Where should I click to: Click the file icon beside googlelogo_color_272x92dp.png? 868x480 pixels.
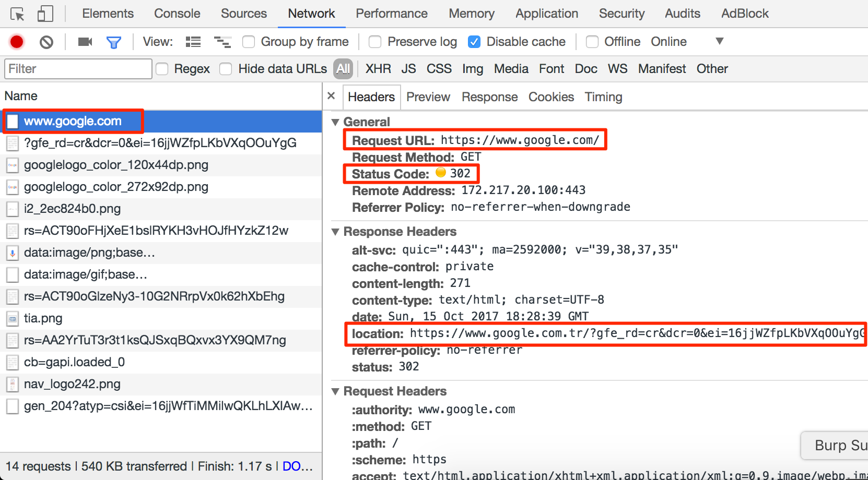pyautogui.click(x=13, y=187)
